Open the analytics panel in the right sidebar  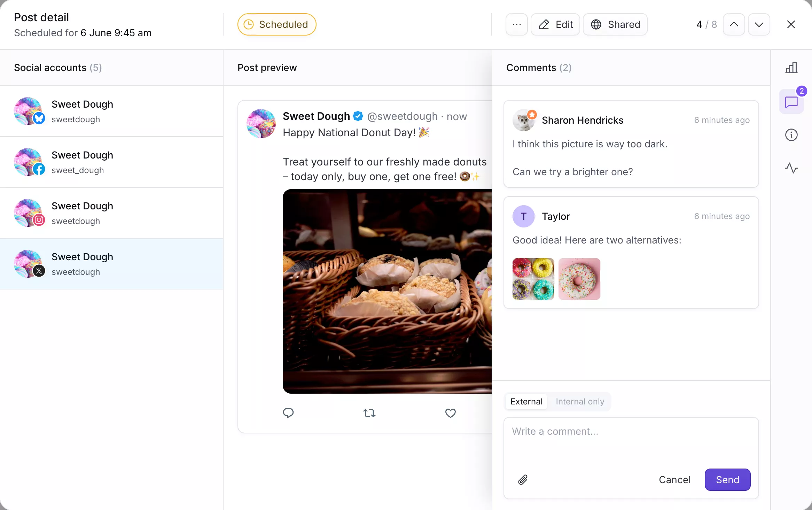(x=791, y=68)
